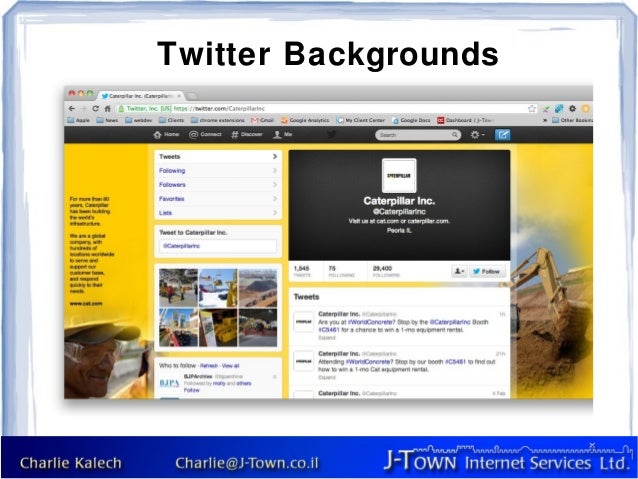This screenshot has height=479, width=638.
Task: Compose new tweet with the blue icon
Action: tap(503, 135)
